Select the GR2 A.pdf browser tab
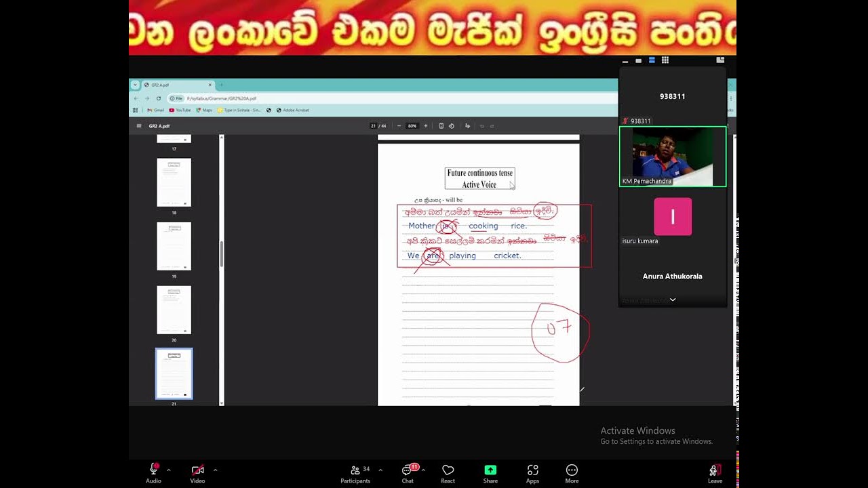 pyautogui.click(x=178, y=85)
